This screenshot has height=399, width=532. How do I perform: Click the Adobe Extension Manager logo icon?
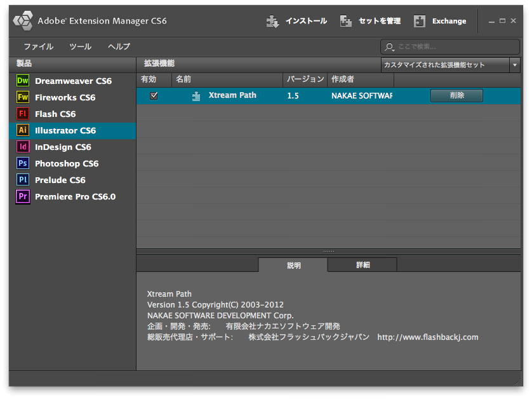[23, 20]
